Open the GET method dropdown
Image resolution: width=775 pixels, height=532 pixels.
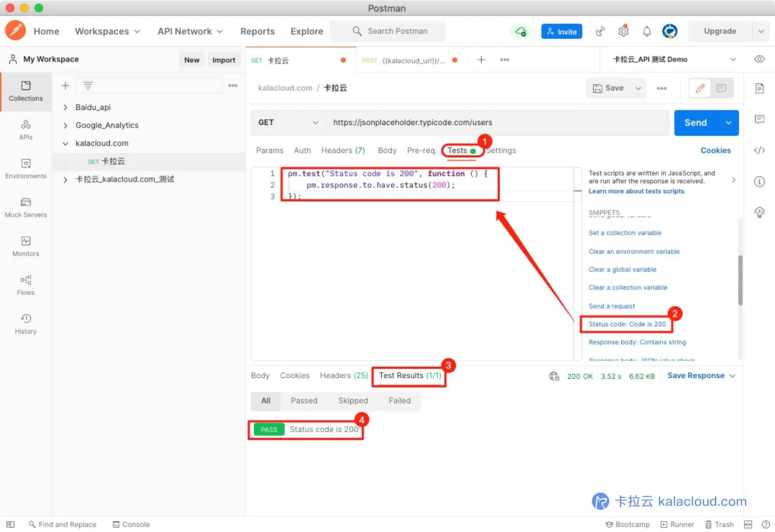click(x=288, y=122)
